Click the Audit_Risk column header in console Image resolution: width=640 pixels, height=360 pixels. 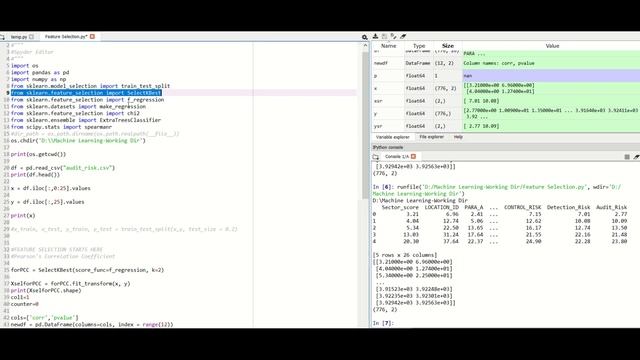[611, 207]
